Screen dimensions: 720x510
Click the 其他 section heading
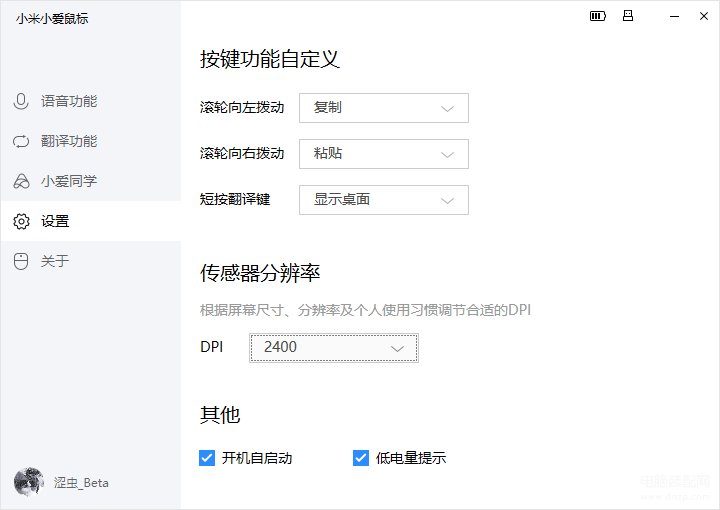220,415
